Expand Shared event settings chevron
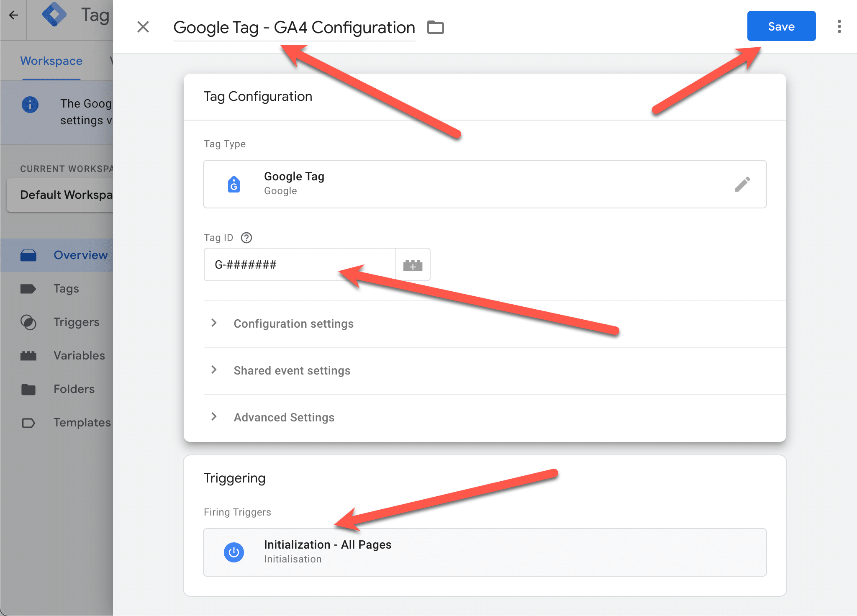The image size is (857, 616). pyautogui.click(x=214, y=370)
